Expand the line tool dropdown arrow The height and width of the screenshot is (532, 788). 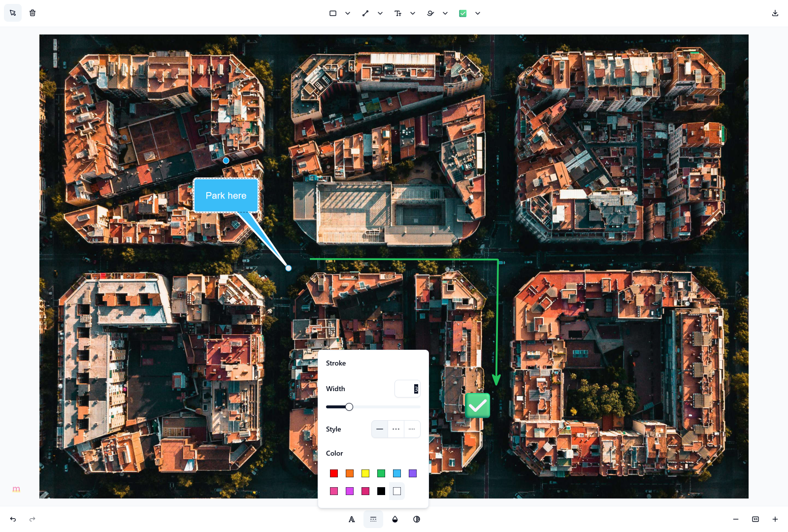point(380,13)
